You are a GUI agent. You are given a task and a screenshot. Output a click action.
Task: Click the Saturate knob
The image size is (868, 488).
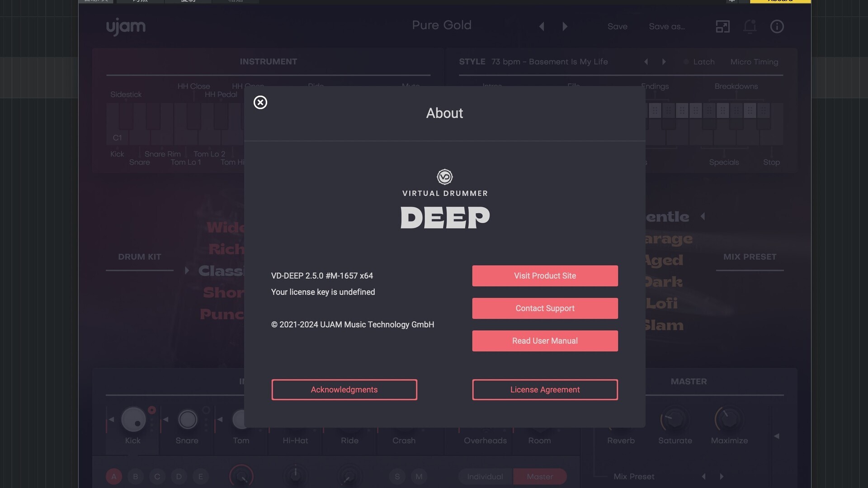coord(675,419)
